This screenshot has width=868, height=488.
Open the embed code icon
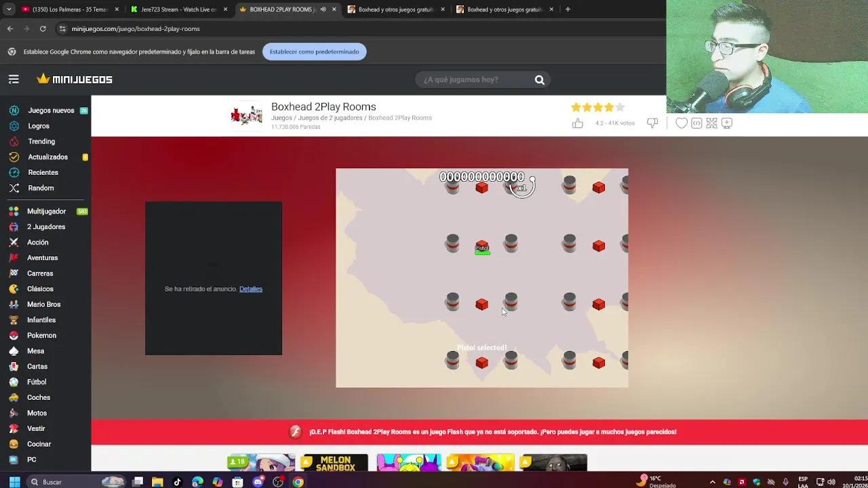[x=696, y=123]
